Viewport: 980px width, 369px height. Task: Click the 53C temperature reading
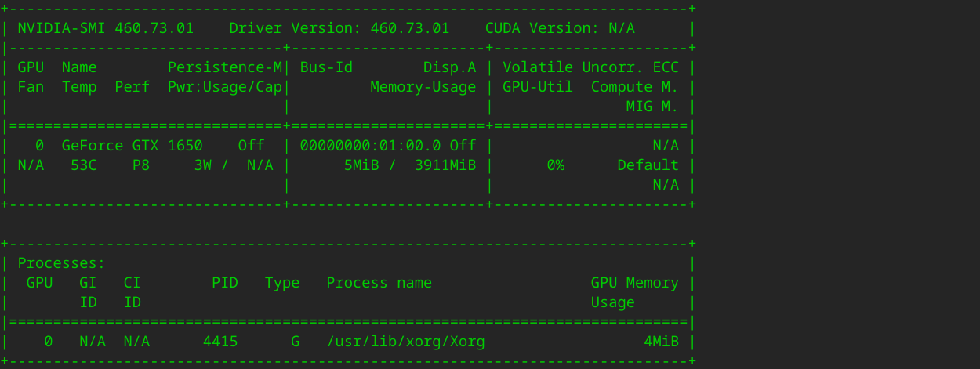pos(83,165)
